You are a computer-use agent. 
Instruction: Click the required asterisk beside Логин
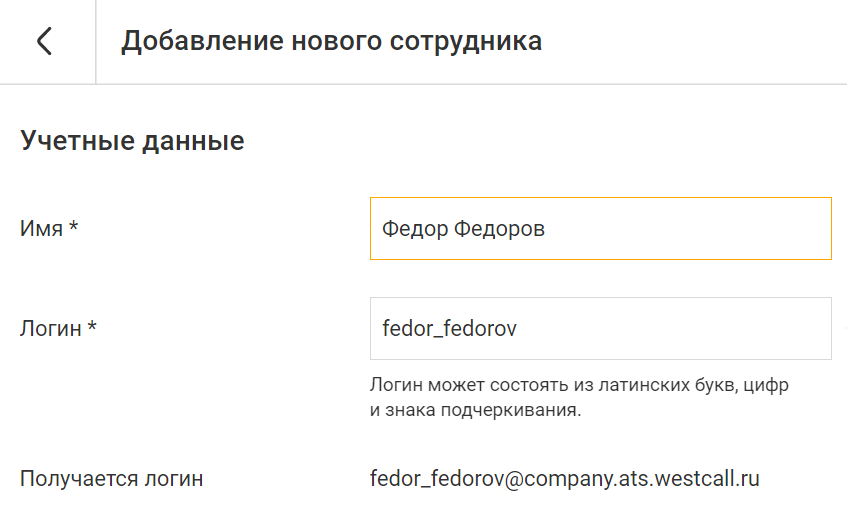tap(92, 327)
